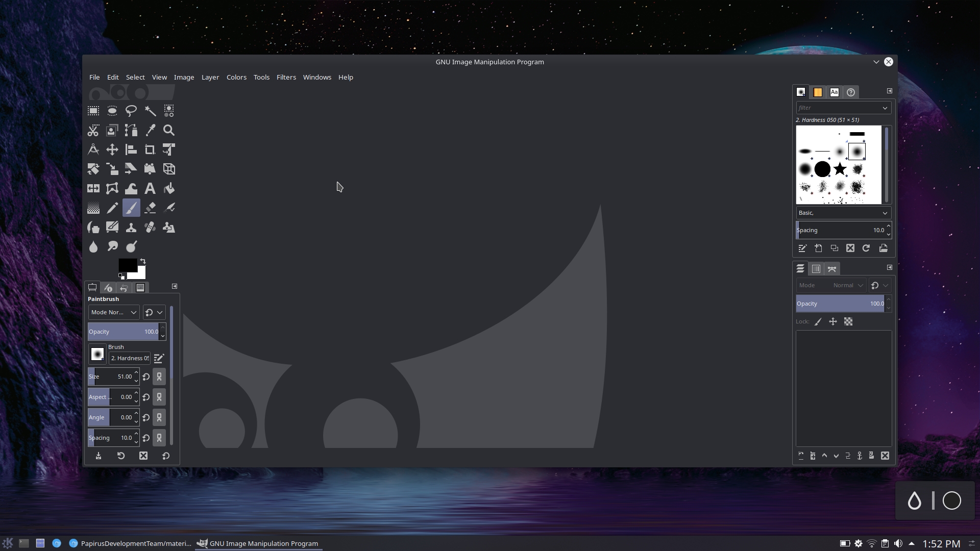Open the layer Mode Normal dropdown
This screenshot has height=551, width=980.
[831, 285]
